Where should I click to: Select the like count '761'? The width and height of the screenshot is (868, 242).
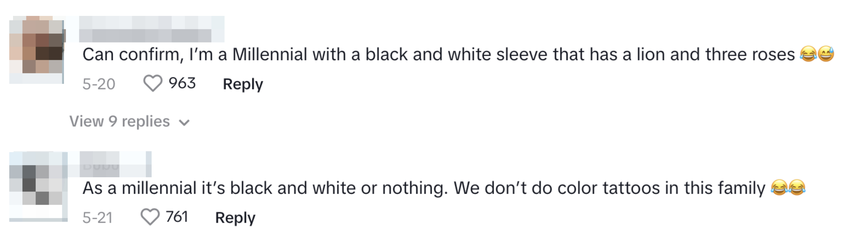click(177, 217)
